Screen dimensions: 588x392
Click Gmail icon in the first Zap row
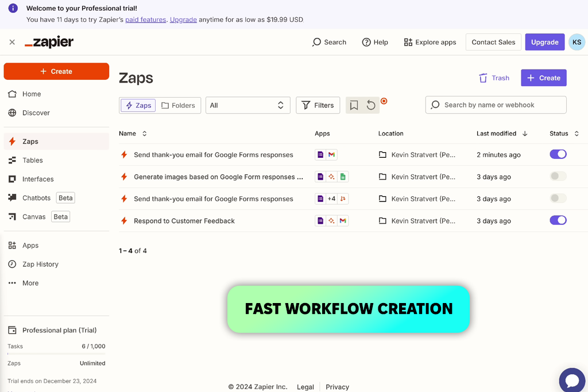tap(331, 154)
